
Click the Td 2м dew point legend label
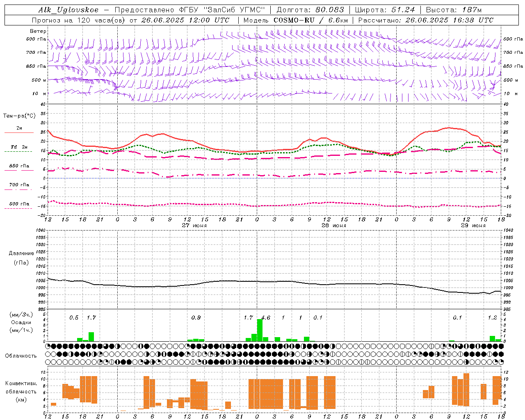coord(19,147)
